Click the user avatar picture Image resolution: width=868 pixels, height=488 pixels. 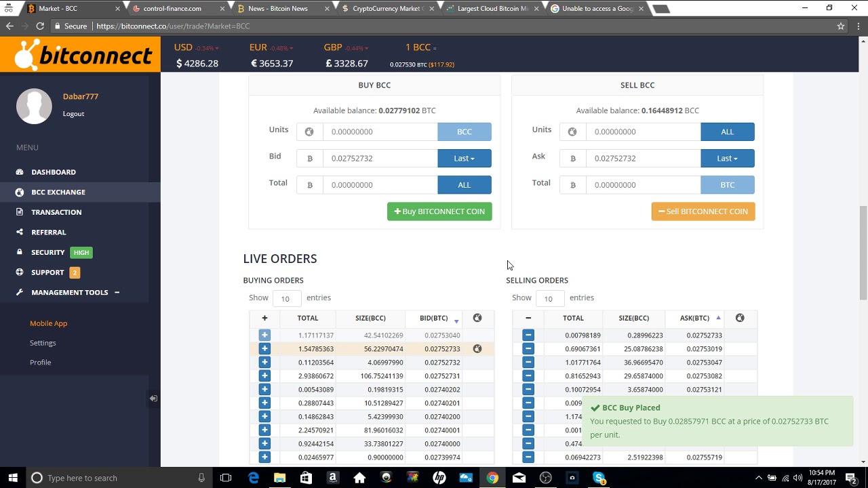(34, 106)
